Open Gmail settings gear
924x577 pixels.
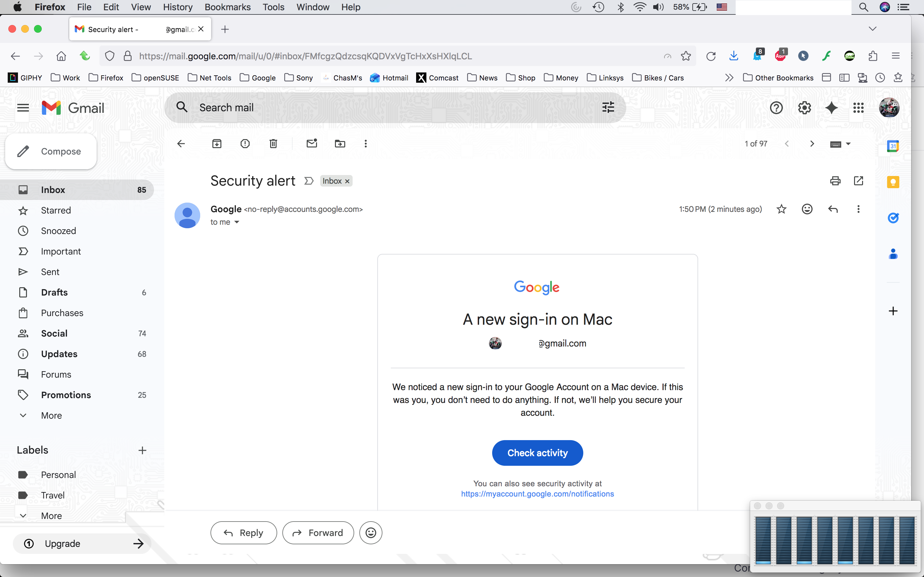click(804, 108)
